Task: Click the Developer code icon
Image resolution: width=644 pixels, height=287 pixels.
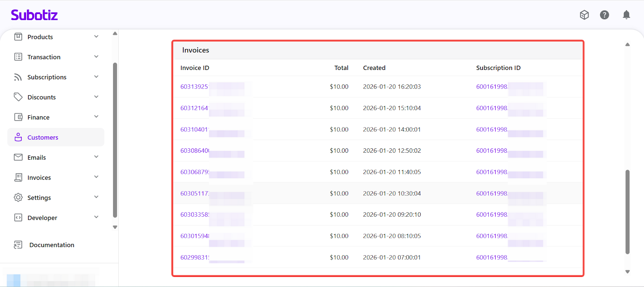Action: [18, 217]
